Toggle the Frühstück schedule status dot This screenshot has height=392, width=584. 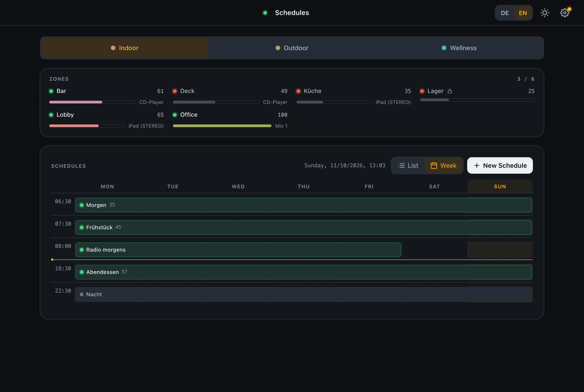click(x=82, y=227)
